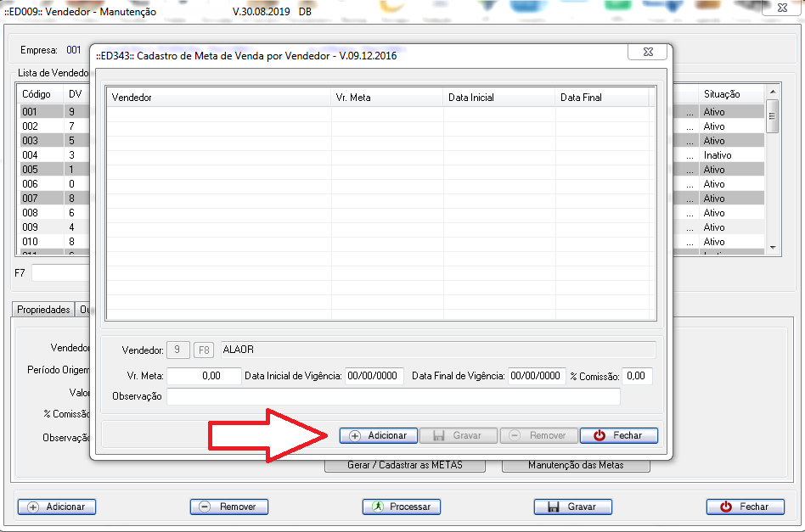The image size is (805, 532).
Task: Focus the Vr. Meta value field
Action: coord(204,376)
